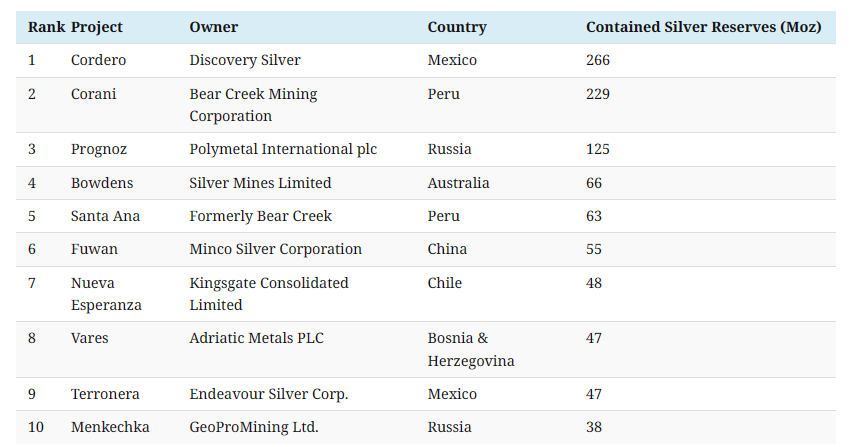Select Polymetal International plc text
Viewport: 856px width, 447px height.
(x=283, y=149)
